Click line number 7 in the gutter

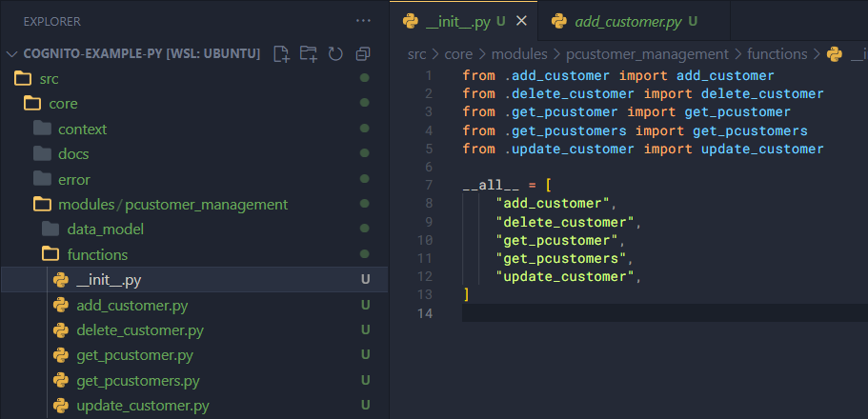(x=430, y=185)
